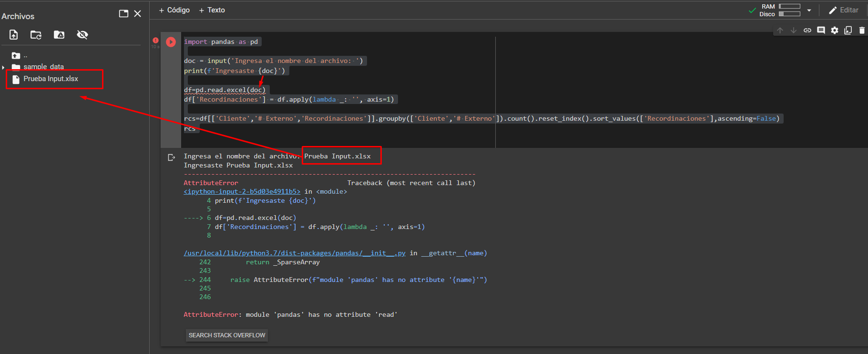Close the Archivos panel
The image size is (868, 354).
[138, 13]
